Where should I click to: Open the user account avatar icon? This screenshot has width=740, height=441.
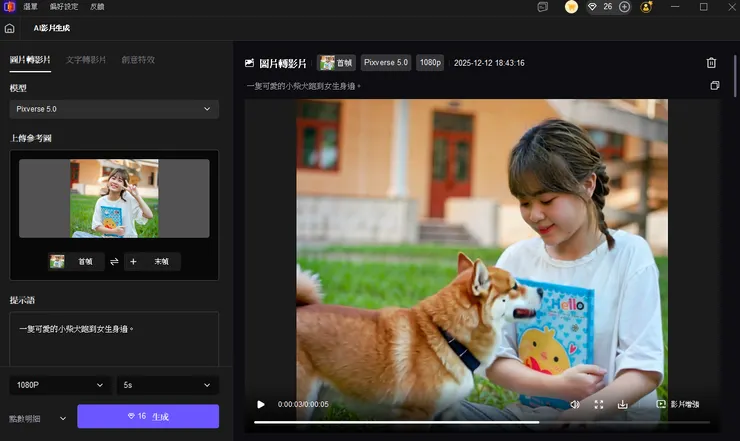[x=646, y=7]
